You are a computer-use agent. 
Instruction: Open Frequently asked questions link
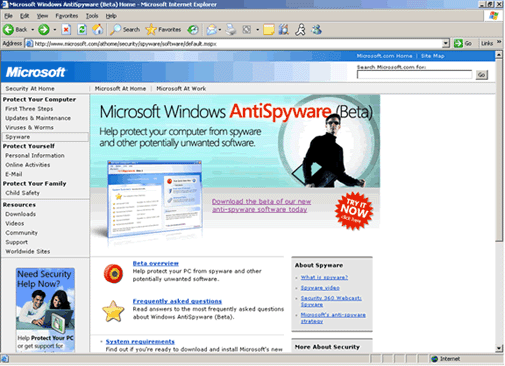tap(177, 301)
